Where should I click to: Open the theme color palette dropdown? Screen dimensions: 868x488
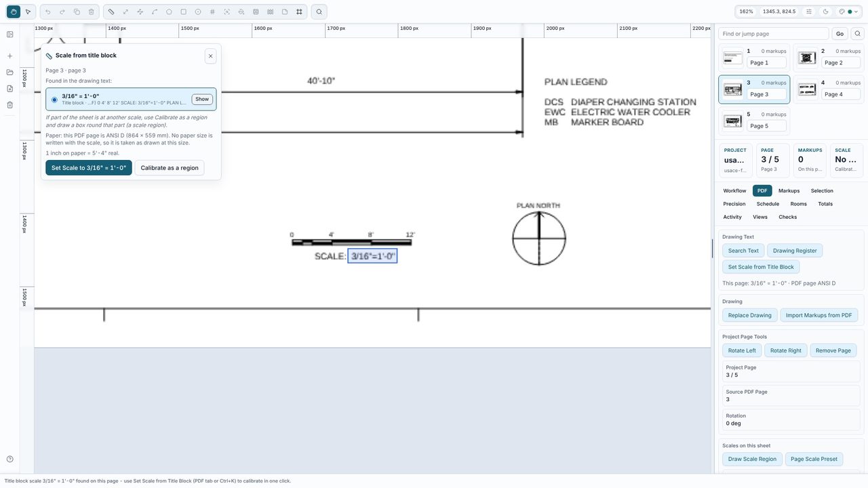pyautogui.click(x=848, y=12)
